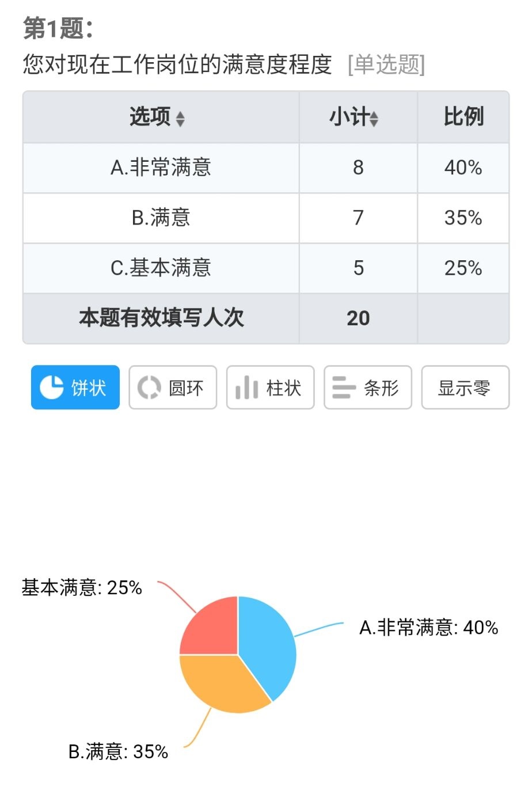The width and height of the screenshot is (532, 798).
Task: Switch chart view to 饼状 text label
Action: click(x=89, y=388)
